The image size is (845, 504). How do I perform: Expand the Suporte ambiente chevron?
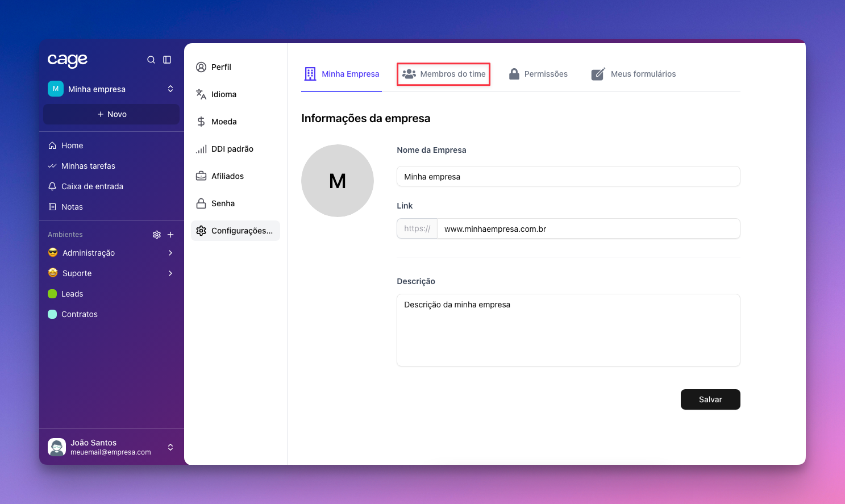point(170,273)
